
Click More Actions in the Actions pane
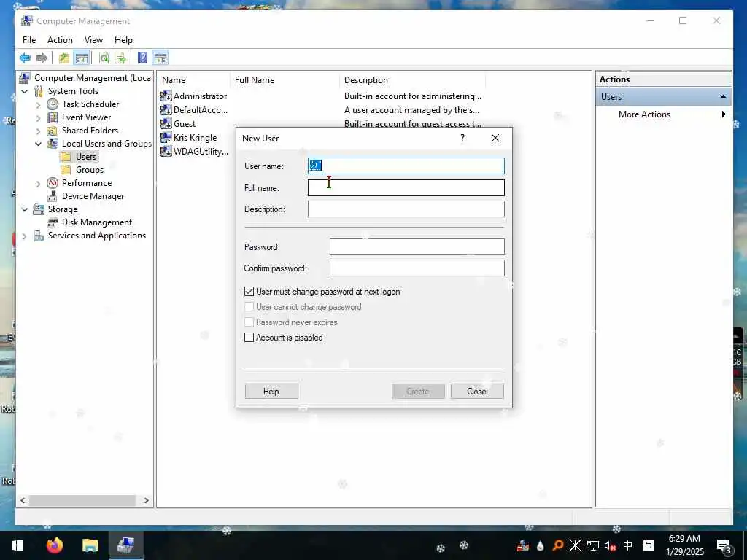[x=644, y=114]
